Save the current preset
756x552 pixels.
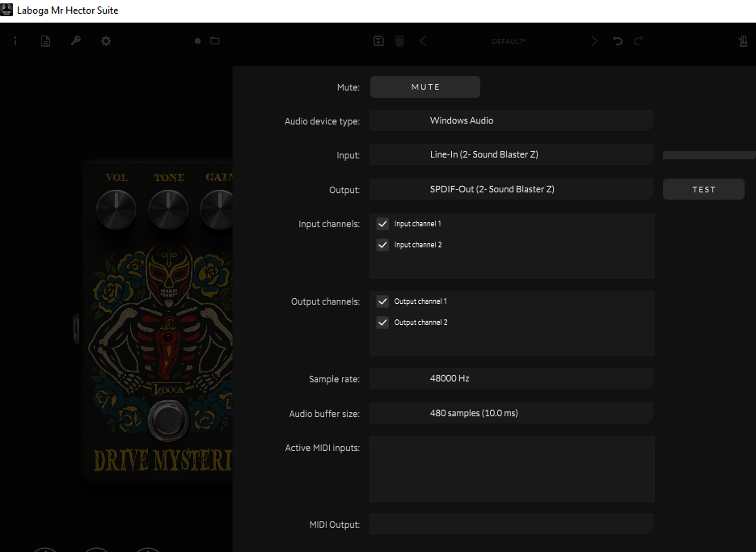(378, 41)
